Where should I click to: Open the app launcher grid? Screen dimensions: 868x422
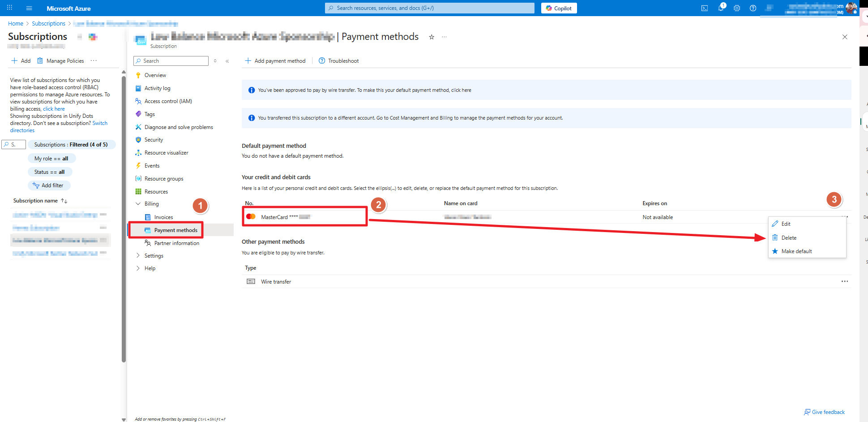point(9,8)
